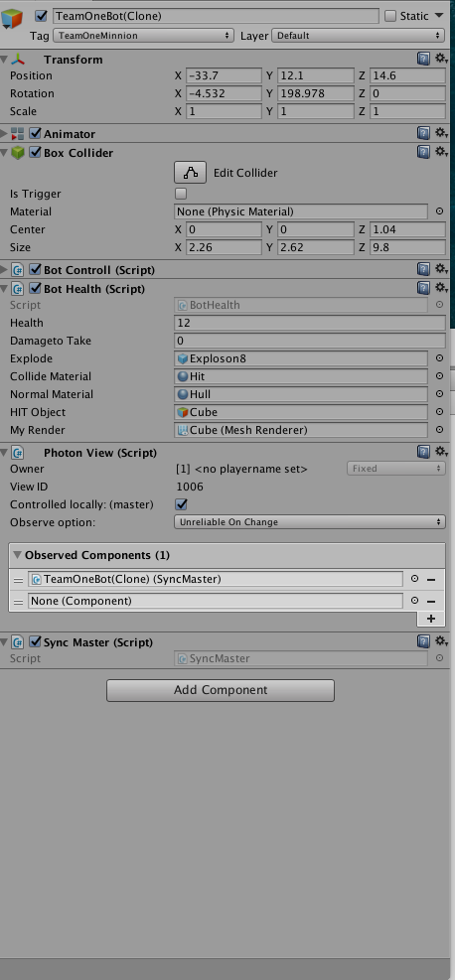
Task: Open Bot Health script help icon
Action: (x=424, y=288)
